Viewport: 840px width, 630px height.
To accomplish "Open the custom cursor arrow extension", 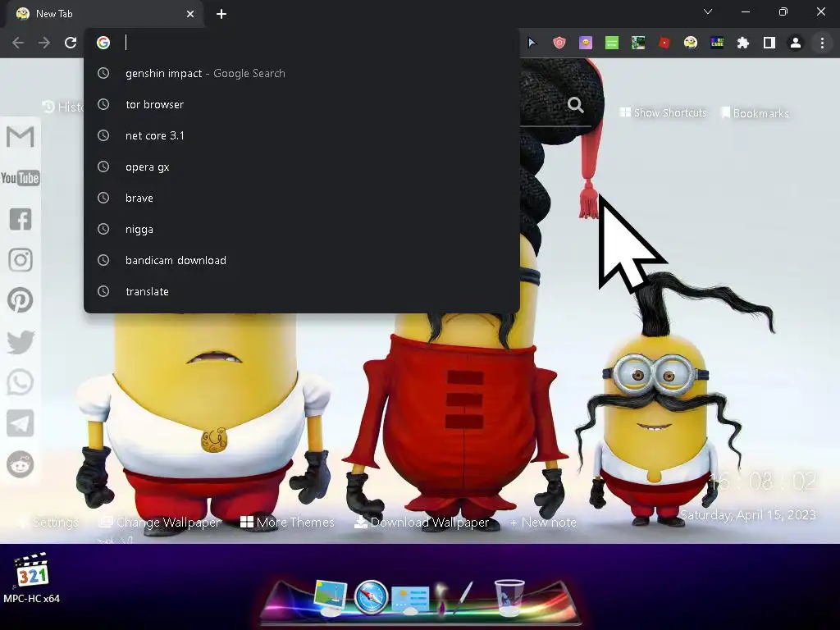I will [532, 43].
